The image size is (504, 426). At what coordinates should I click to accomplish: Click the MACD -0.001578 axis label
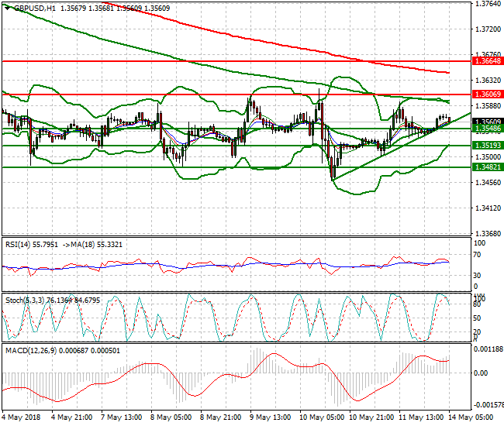point(488,404)
